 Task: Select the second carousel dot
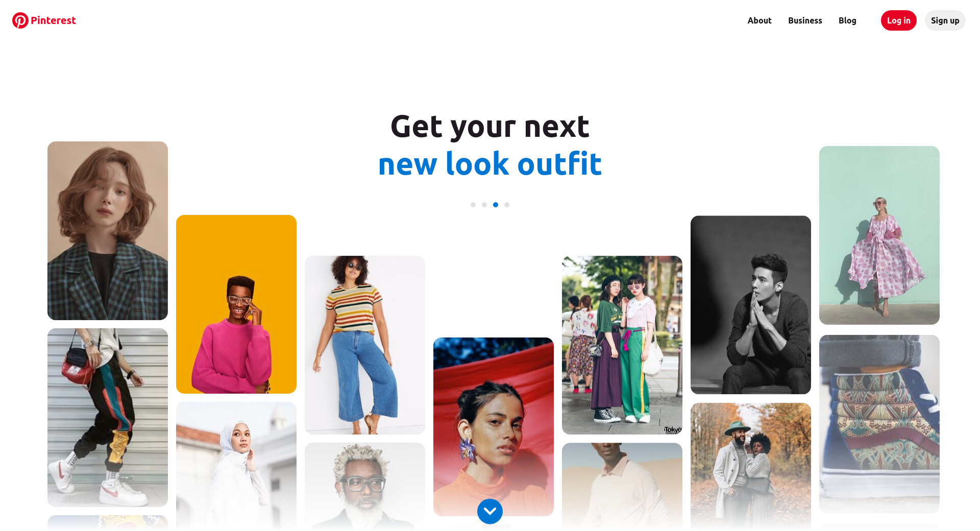[x=484, y=205]
